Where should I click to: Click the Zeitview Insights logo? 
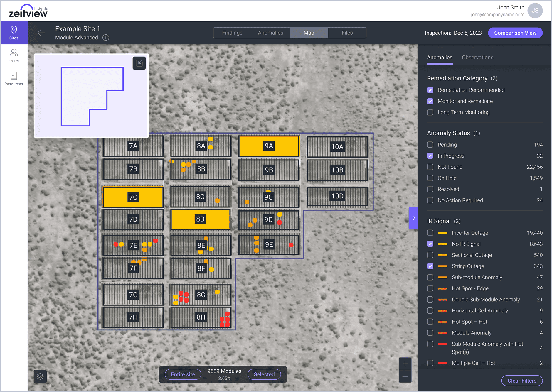tap(28, 11)
